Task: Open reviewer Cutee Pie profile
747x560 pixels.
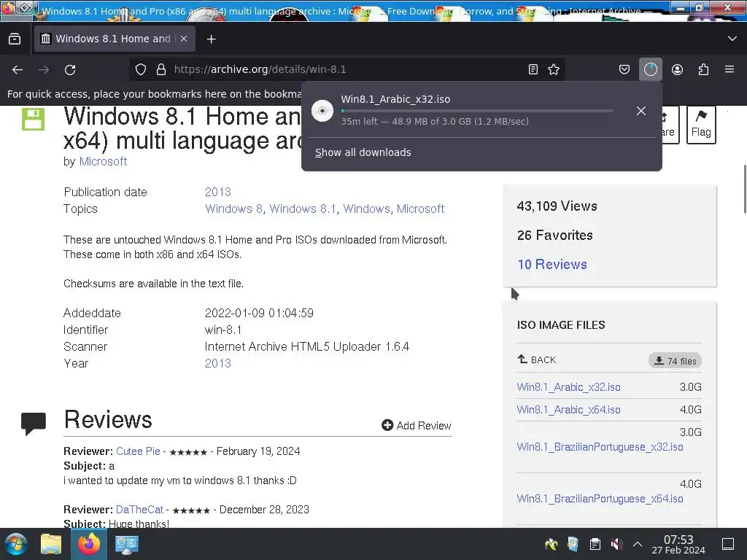Action: point(138,451)
